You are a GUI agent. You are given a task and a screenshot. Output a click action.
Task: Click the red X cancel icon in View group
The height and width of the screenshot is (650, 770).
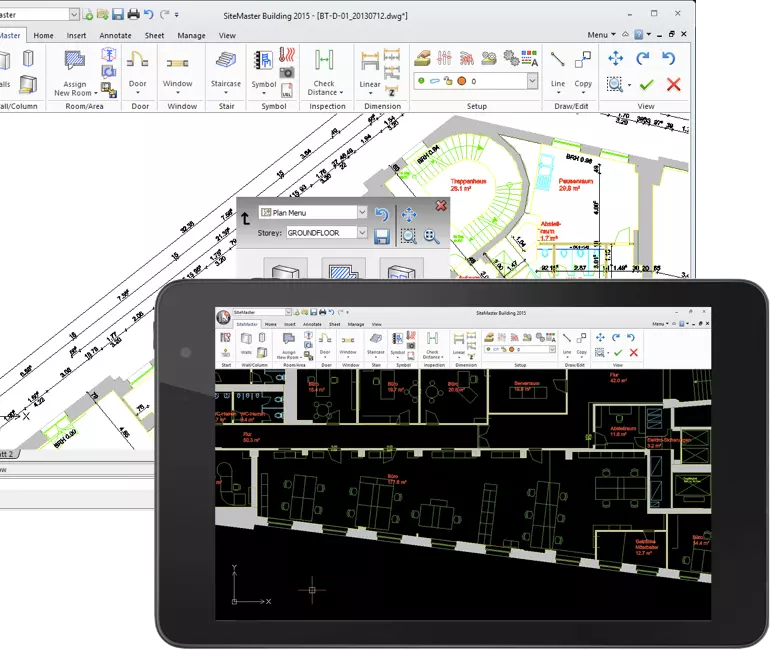[673, 84]
